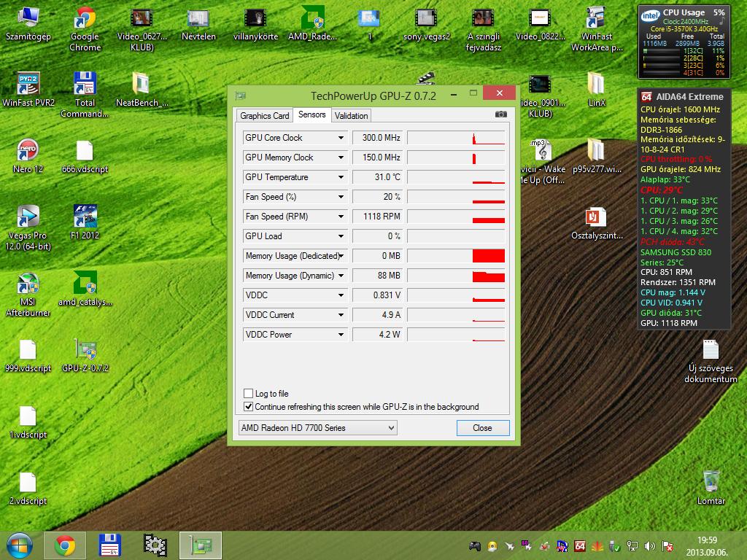Open the Osztalyszint... presentation file

click(597, 223)
